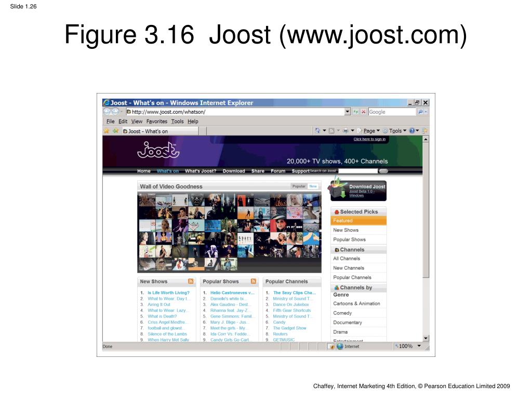
Task: Open the View menu
Action: [137, 121]
